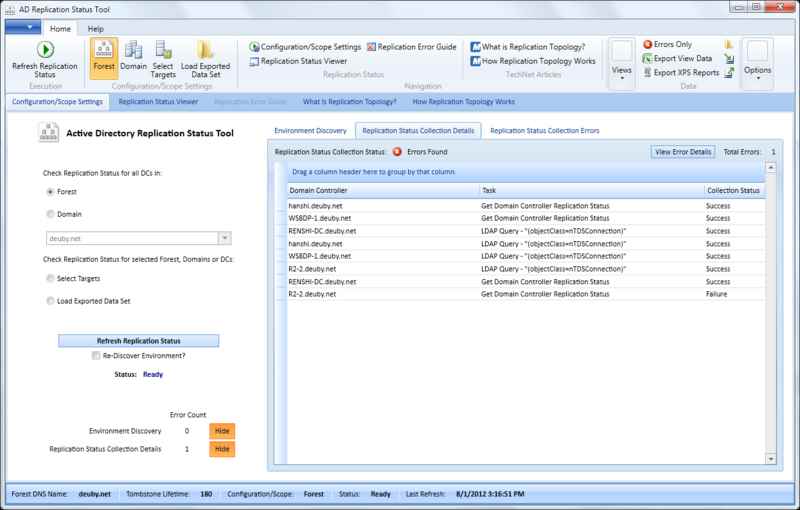
Task: Open the Replication Error Guide
Action: (412, 47)
